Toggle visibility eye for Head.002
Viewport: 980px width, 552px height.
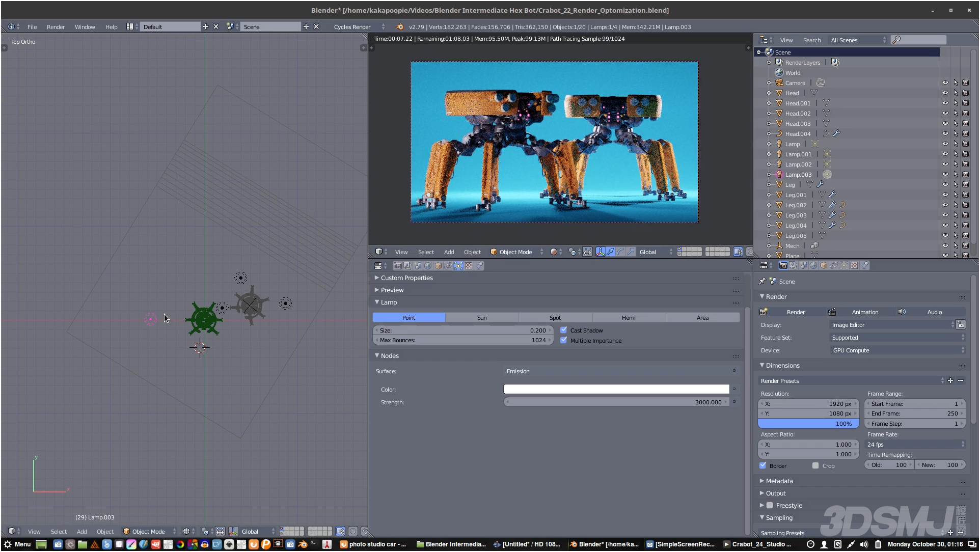(x=945, y=114)
